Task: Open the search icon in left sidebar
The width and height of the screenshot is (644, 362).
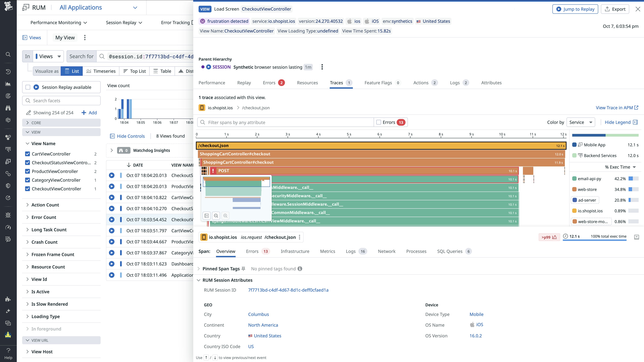Action: tap(8, 54)
